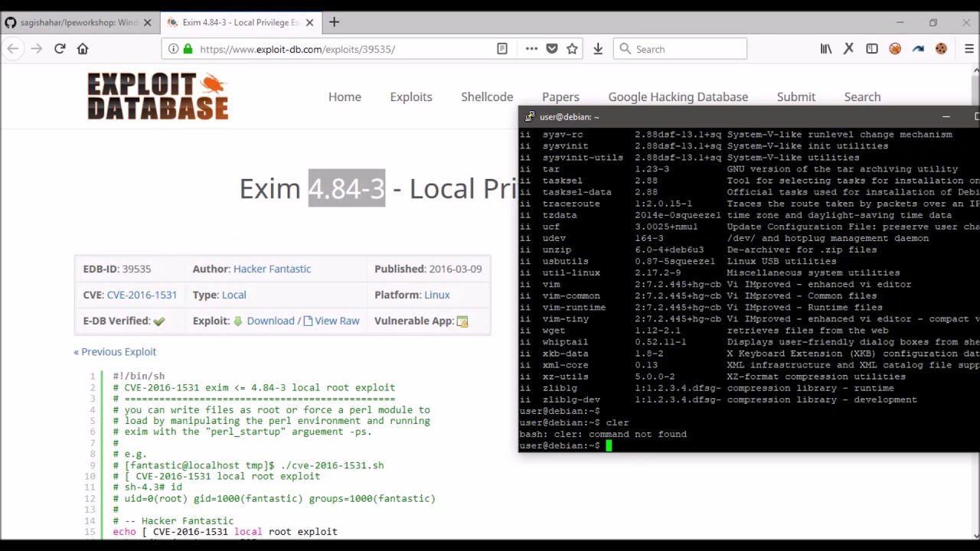Viewport: 980px width, 551px height.
Task: Open the Downloads arrow panel
Action: [598, 49]
